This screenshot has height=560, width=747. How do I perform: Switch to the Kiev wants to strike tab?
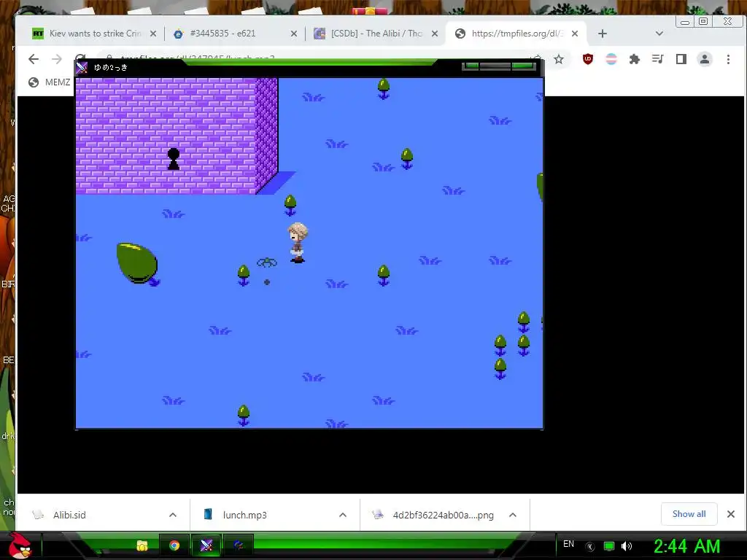(x=88, y=34)
